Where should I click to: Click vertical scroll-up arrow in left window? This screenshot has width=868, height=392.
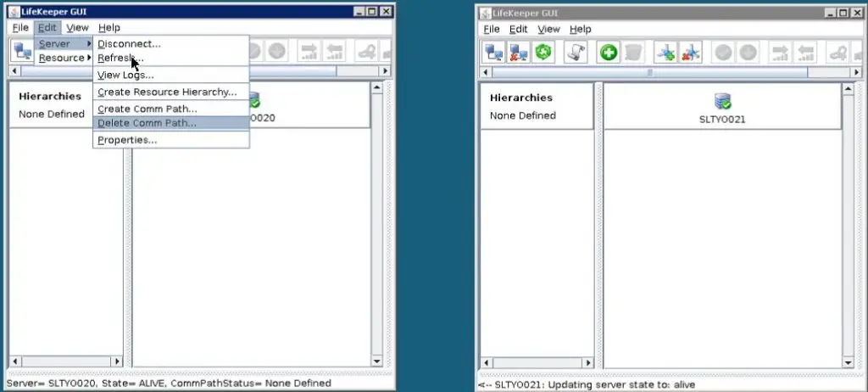[377, 87]
